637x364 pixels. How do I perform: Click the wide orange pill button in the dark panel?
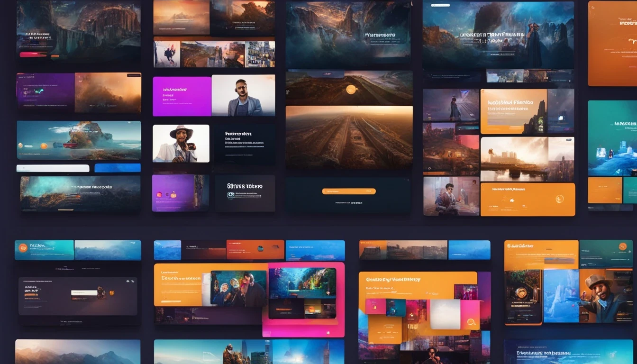(349, 191)
